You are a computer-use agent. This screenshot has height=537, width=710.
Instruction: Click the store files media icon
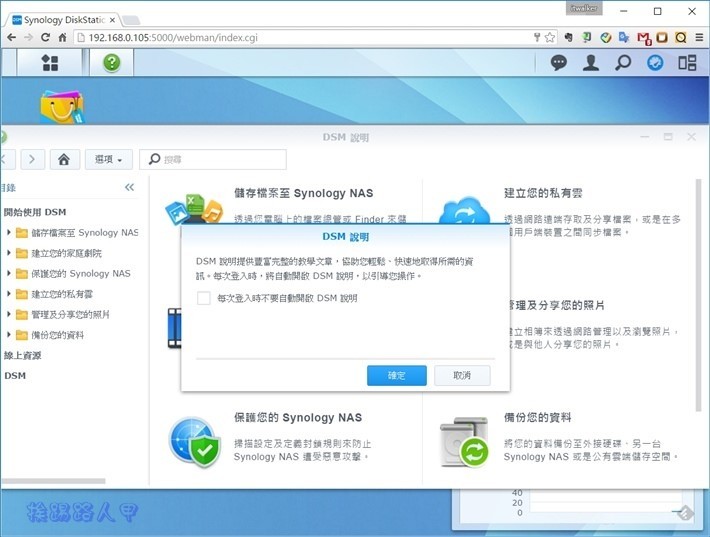coord(195,209)
